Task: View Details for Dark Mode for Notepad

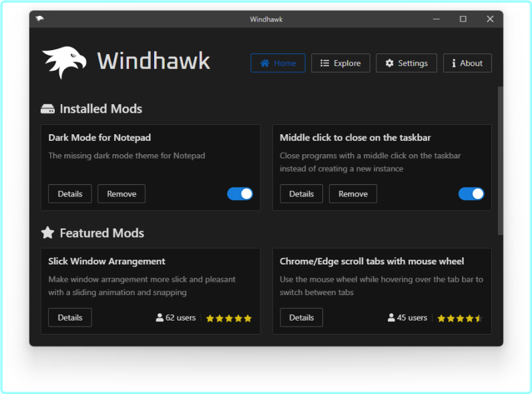Action: click(70, 194)
